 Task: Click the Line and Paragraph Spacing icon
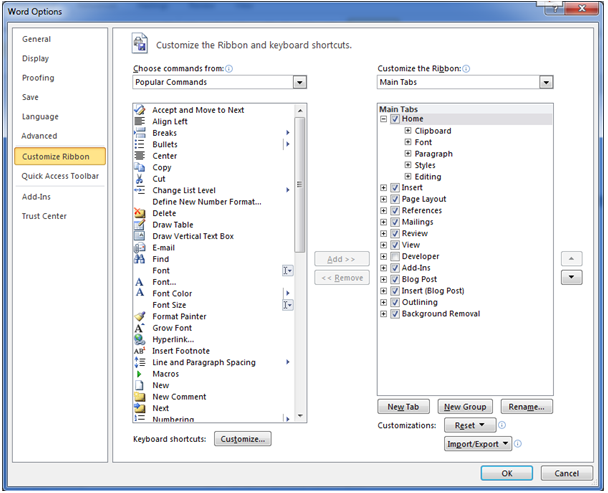[140, 362]
